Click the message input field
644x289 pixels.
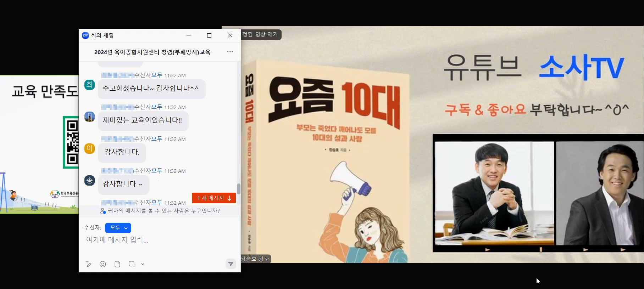(160, 240)
